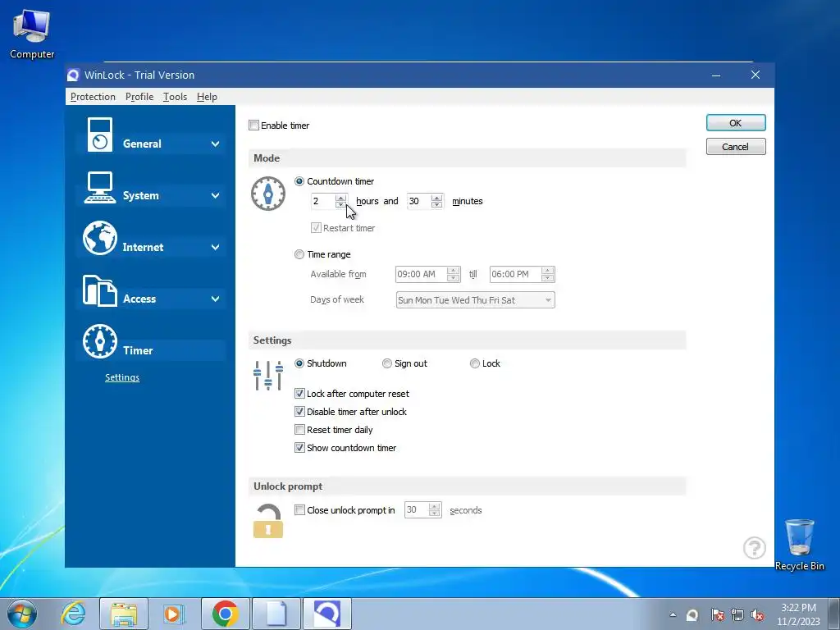Screen dimensions: 840x630
Task: Click the network tray icon
Action: point(737,614)
